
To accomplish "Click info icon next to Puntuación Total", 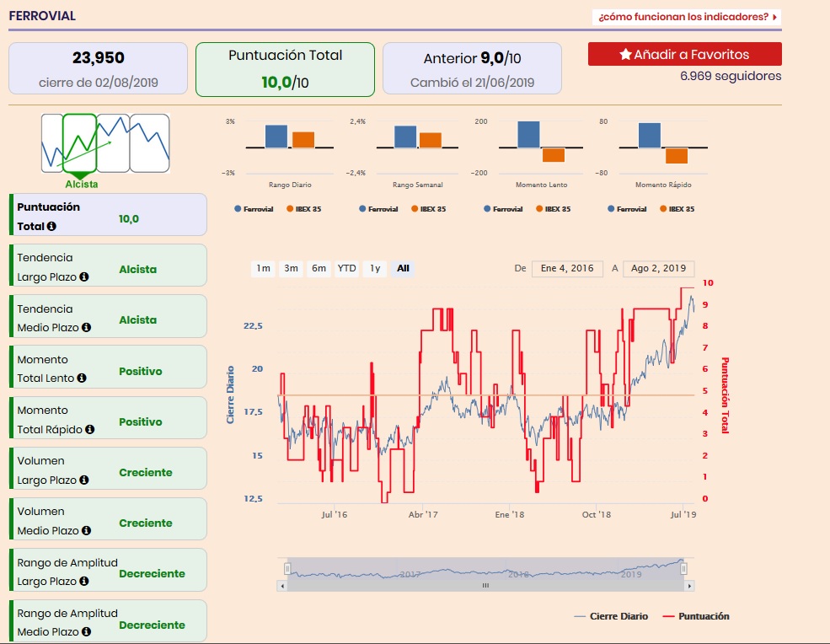I will click(51, 226).
